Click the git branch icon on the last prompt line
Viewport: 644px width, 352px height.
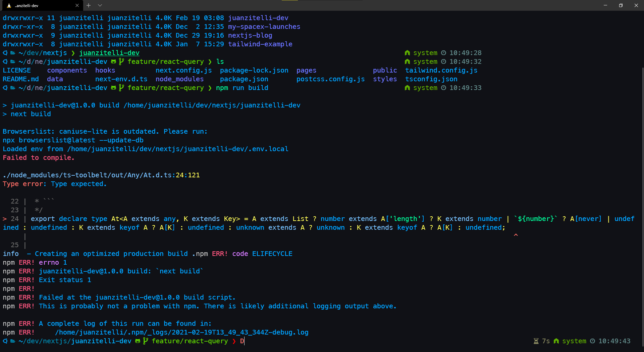point(145,341)
